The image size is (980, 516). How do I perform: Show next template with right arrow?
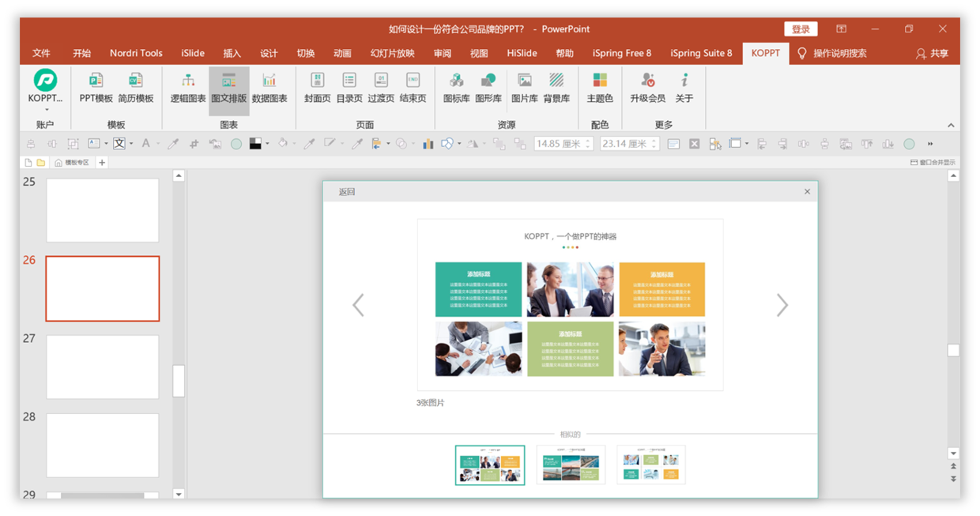(782, 305)
